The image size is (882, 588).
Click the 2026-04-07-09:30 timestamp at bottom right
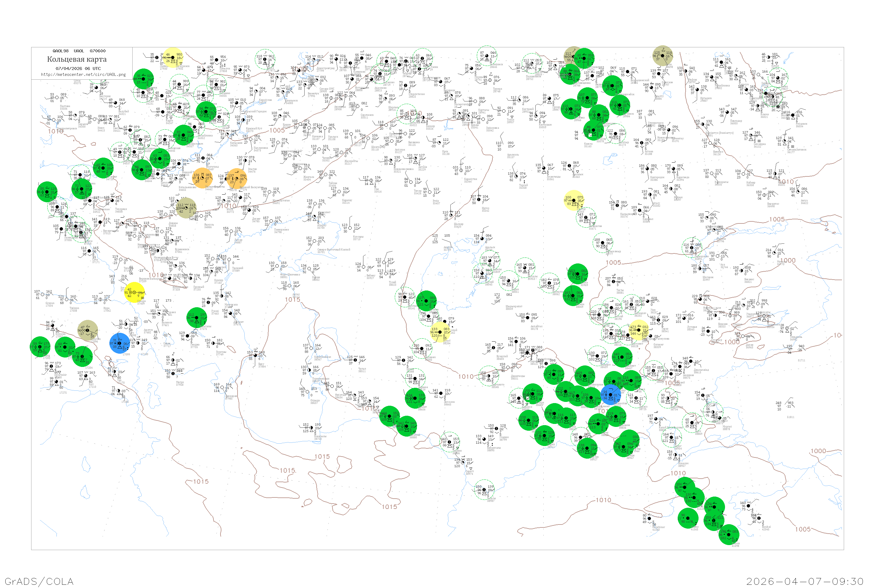click(805, 581)
